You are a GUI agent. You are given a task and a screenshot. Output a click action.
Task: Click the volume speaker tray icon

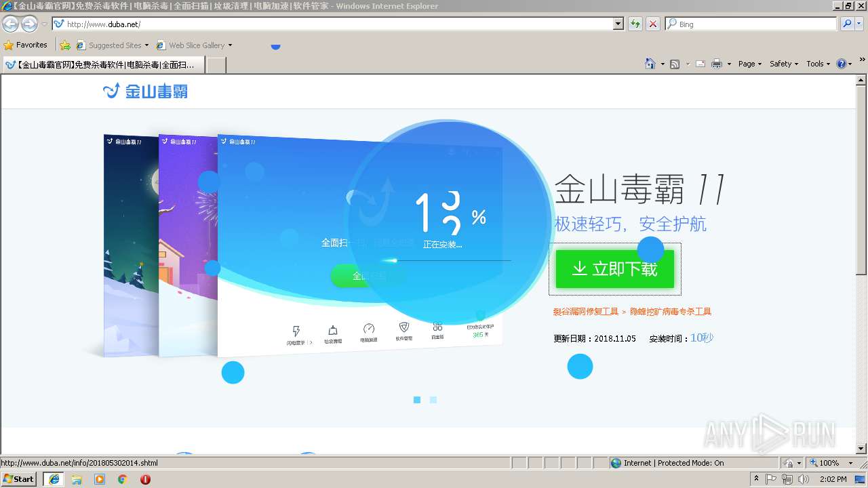(x=803, y=479)
